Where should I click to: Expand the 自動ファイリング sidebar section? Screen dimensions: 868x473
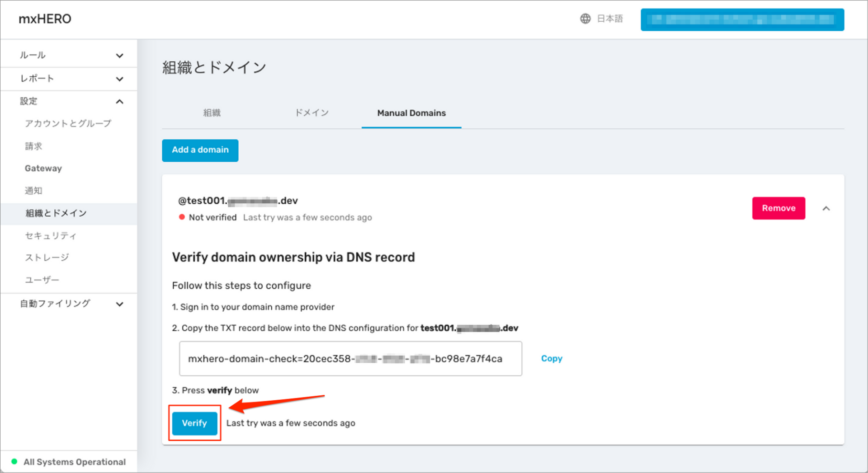click(x=119, y=304)
